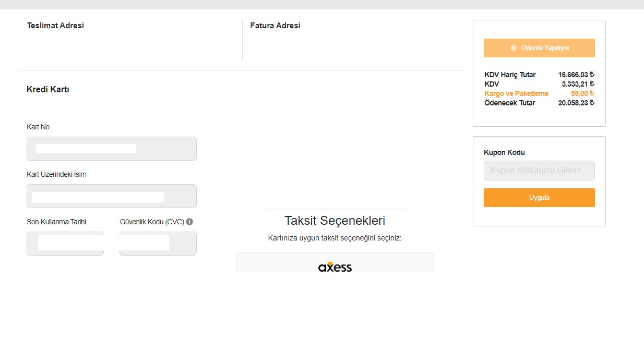
Task: Click the Güvenlik Kodu (CVC) input
Action: coord(158,244)
